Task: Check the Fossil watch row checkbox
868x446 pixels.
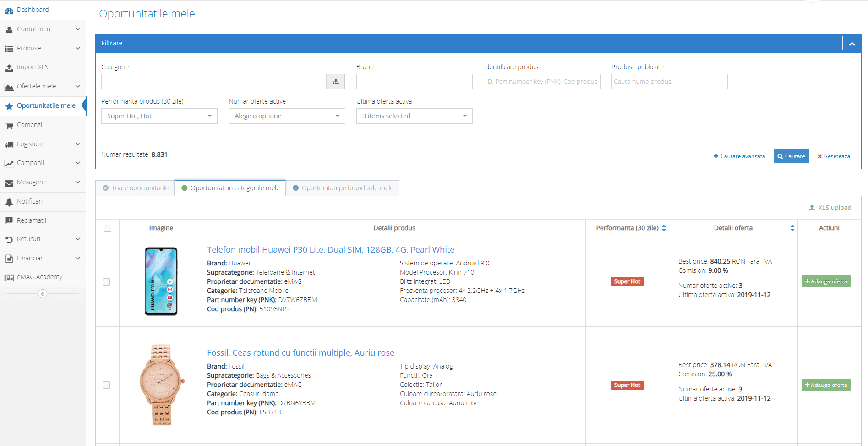Action: coord(107,385)
